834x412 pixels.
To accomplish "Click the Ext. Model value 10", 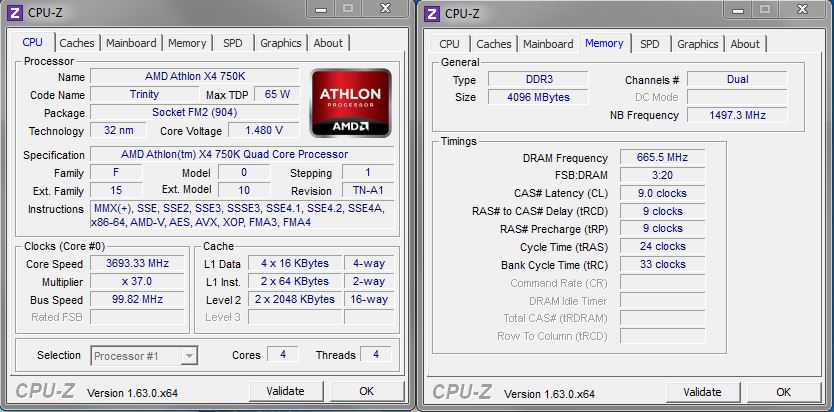I will click(244, 190).
